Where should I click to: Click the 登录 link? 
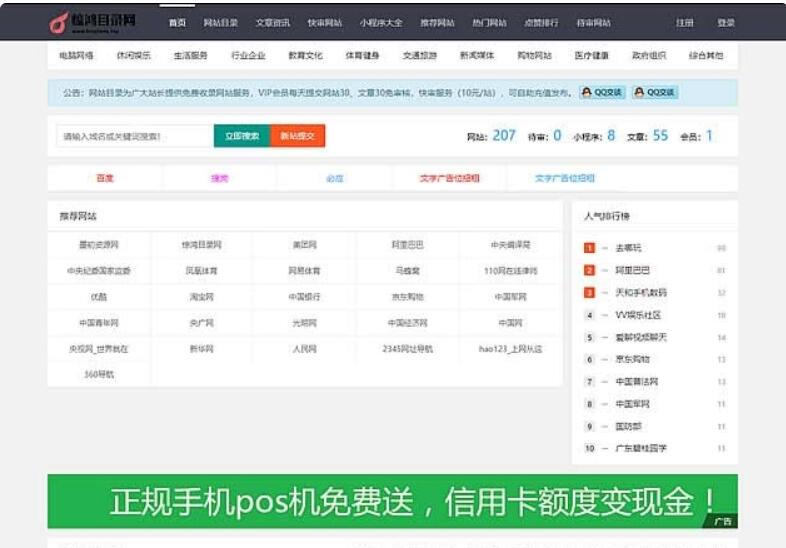[x=726, y=22]
